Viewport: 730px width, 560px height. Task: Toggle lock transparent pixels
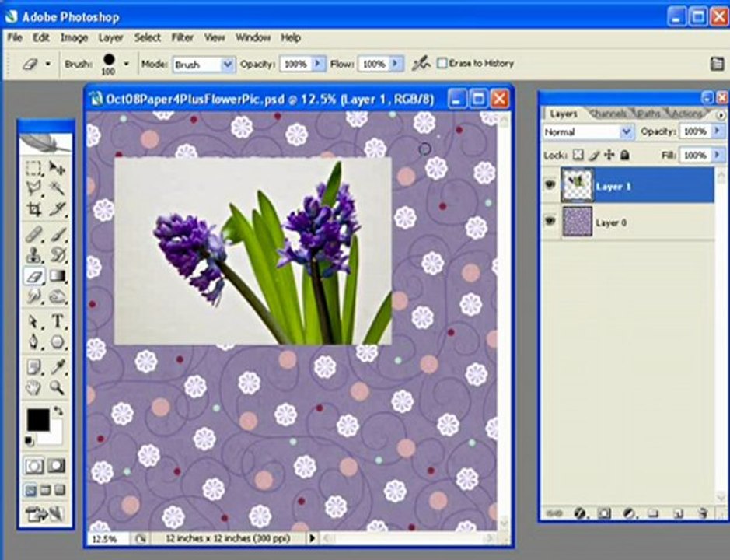(578, 155)
